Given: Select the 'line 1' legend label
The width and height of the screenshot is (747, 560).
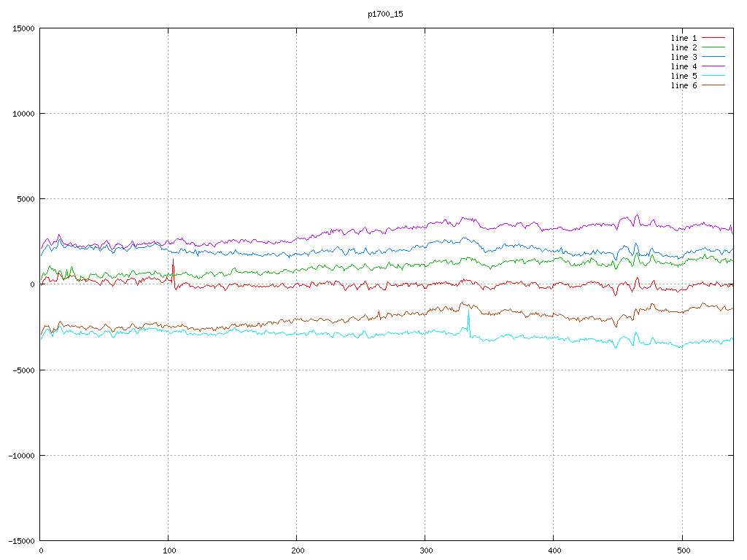Looking at the screenshot, I should 684,38.
